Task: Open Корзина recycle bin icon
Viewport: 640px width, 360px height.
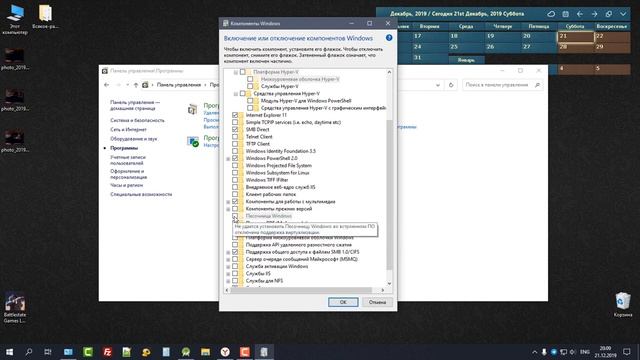Action: 623,304
